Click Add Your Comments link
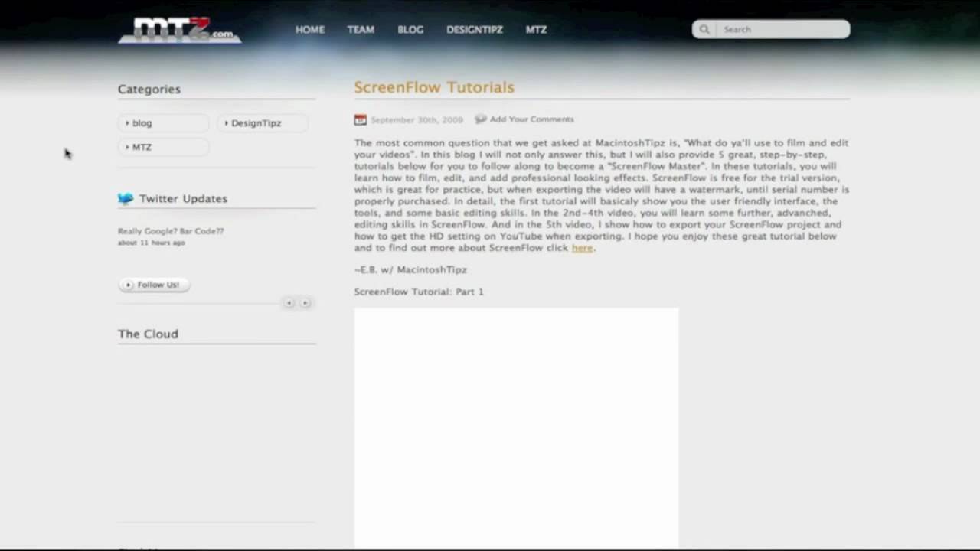Screen dimensions: 980x551 (531, 119)
